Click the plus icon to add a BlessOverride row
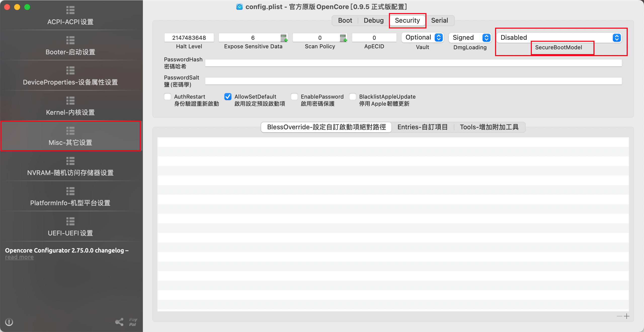Screen dimensions: 644x332 tap(627, 316)
